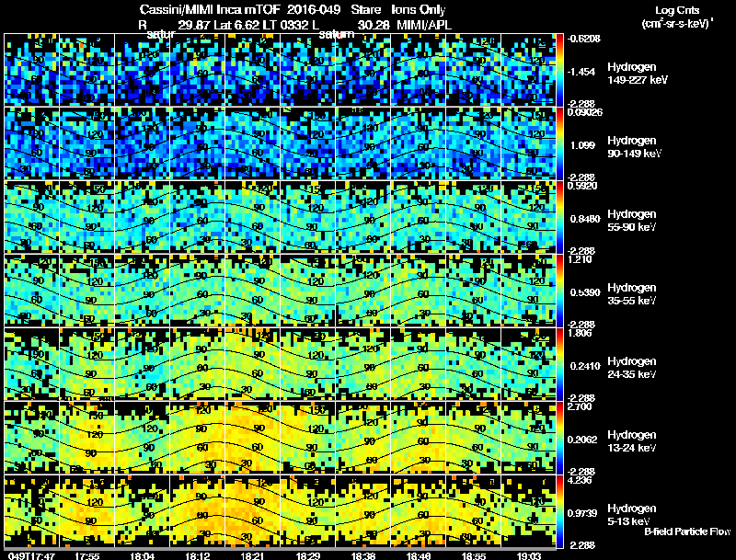Select the 2.700 colorbar maximum value
The image size is (736, 560).
point(581,406)
